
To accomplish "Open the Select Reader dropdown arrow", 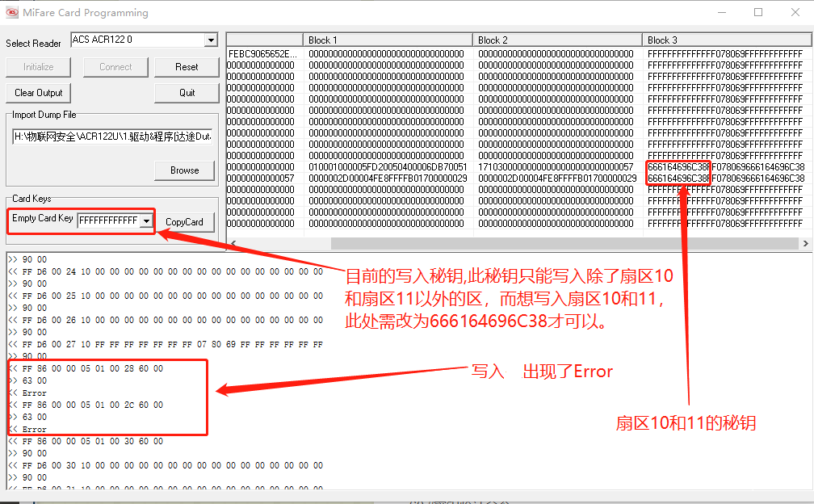I will click(210, 40).
